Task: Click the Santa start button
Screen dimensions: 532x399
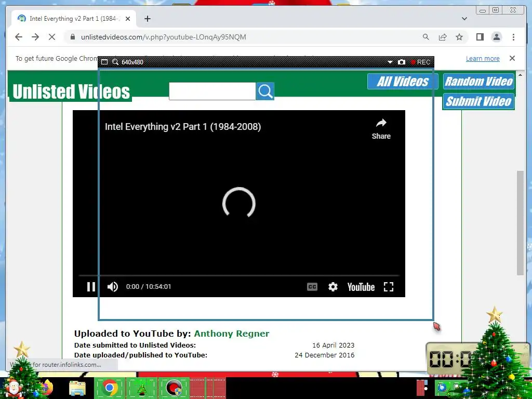Action: click(x=14, y=388)
